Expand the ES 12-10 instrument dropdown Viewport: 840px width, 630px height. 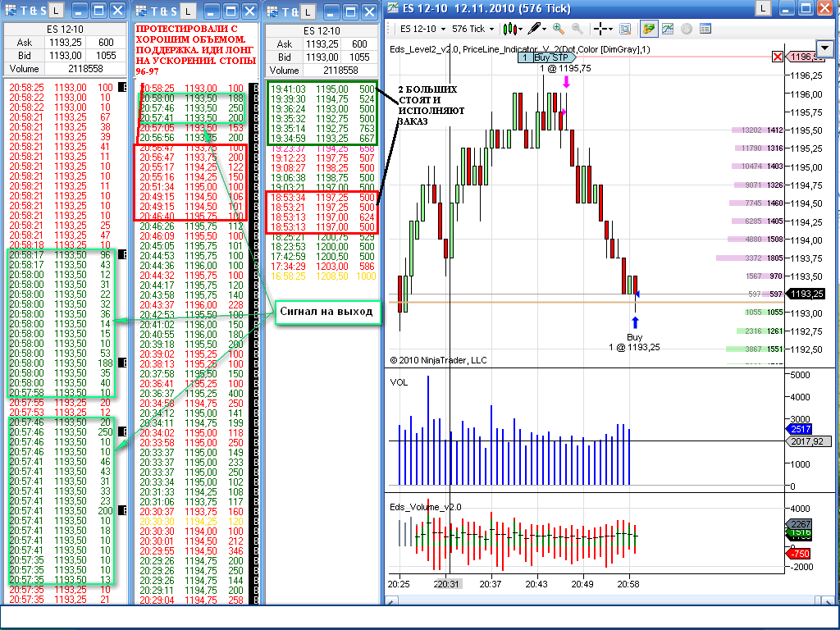(421, 29)
